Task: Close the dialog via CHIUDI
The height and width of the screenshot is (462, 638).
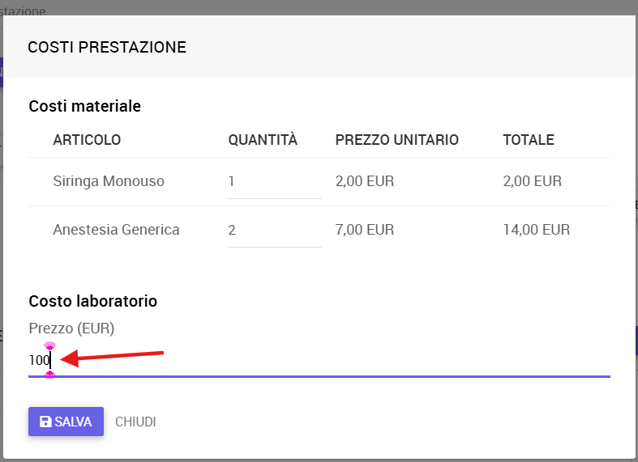Action: pos(135,422)
